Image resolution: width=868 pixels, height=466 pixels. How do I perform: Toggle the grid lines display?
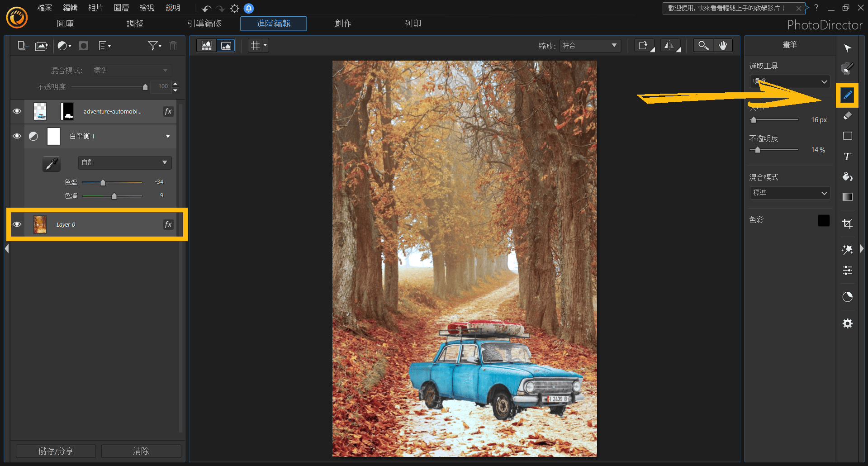pos(256,45)
